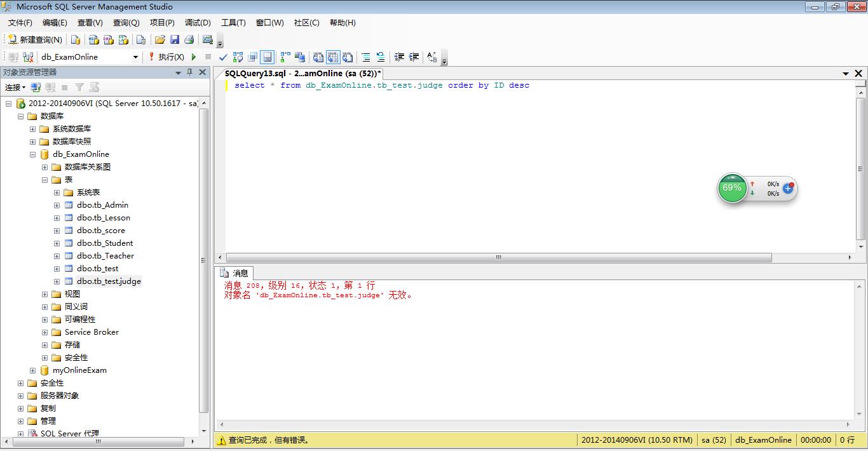Click Connect Object Explorer icon

click(x=36, y=88)
